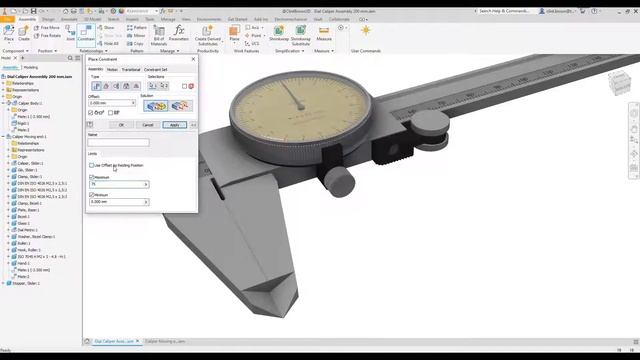The width and height of the screenshot is (640, 360).
Task: Open the fx Parameters tool
Action: coord(179,33)
